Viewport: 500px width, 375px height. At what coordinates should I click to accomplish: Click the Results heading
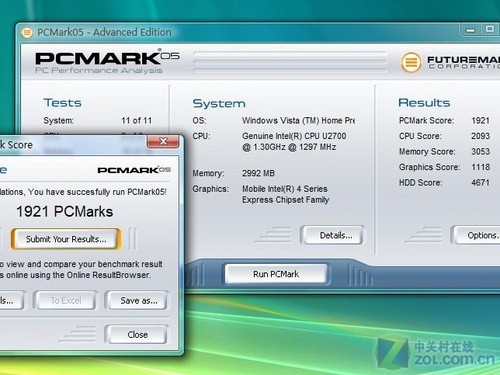[x=424, y=103]
